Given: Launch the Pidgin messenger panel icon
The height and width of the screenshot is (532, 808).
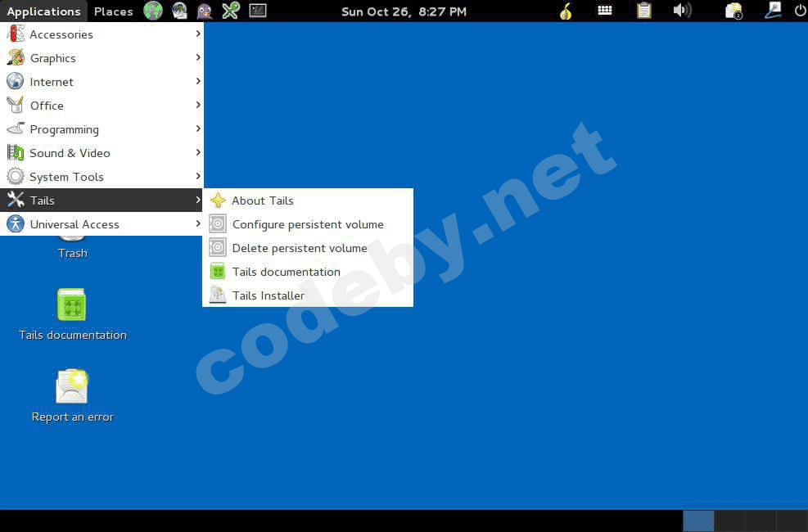Looking at the screenshot, I should (205, 11).
